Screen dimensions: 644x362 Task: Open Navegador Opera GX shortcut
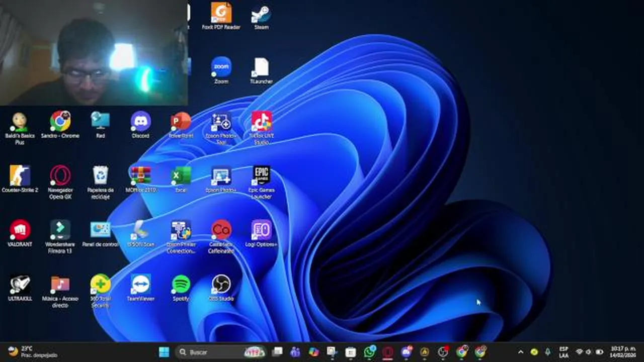coord(60,182)
